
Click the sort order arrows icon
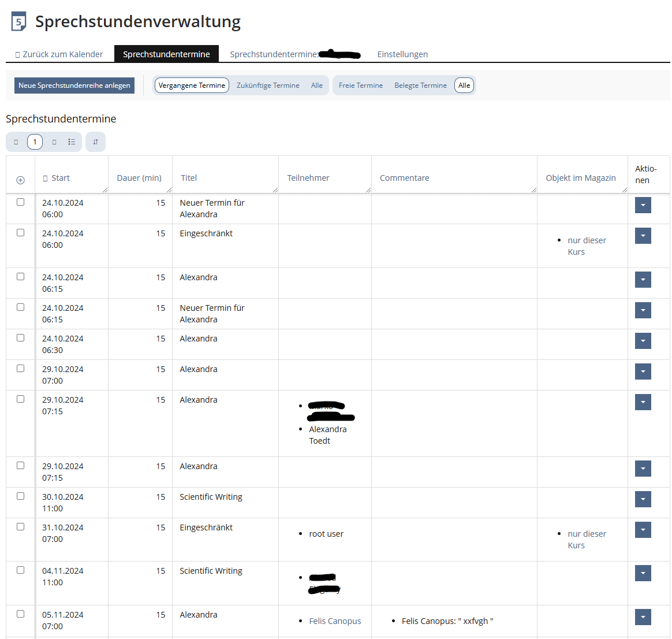[95, 142]
